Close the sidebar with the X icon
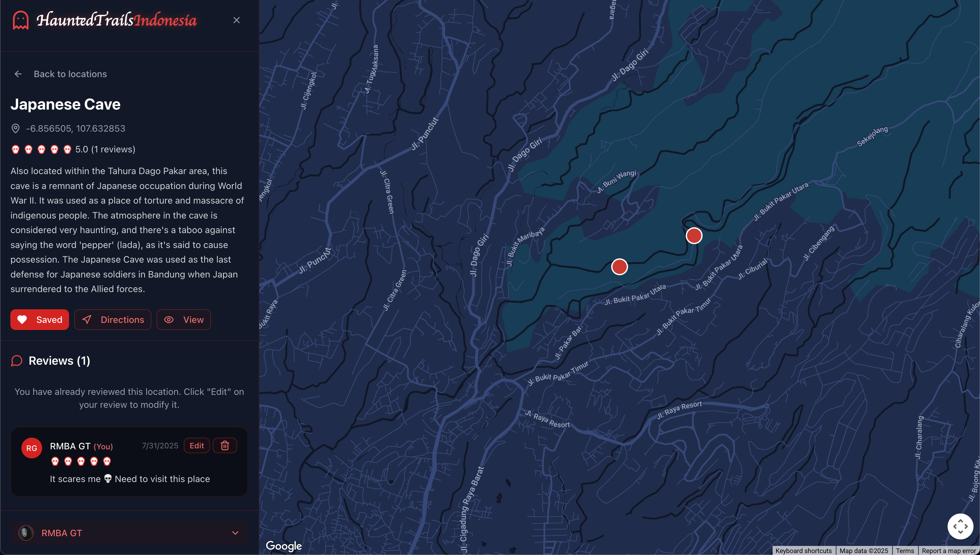This screenshot has width=980, height=555. pyautogui.click(x=236, y=20)
